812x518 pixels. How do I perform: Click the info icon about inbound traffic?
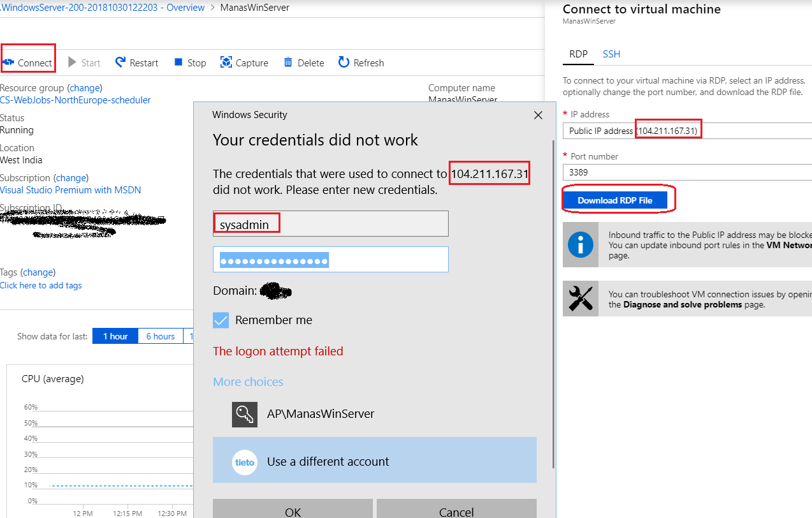580,245
